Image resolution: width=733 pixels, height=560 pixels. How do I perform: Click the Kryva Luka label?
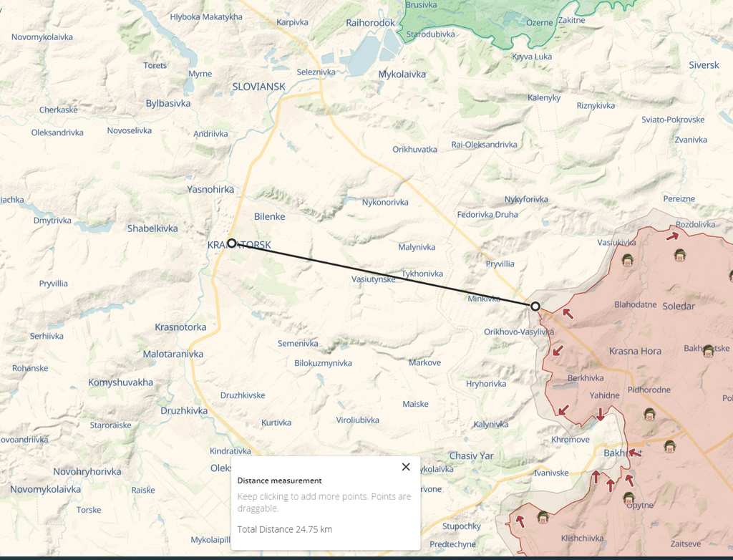pos(532,57)
